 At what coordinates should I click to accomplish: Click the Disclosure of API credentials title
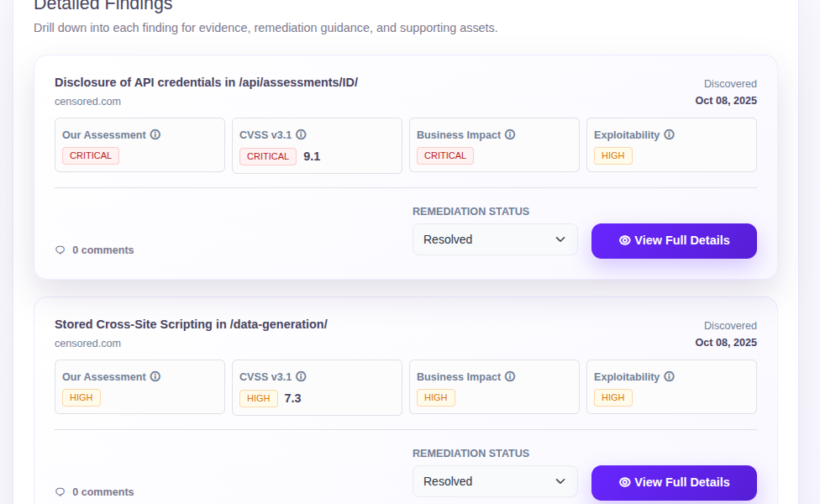[x=206, y=82]
